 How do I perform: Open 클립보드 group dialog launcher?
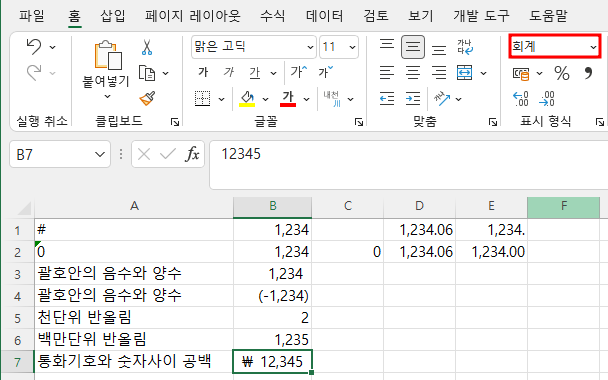click(x=175, y=122)
